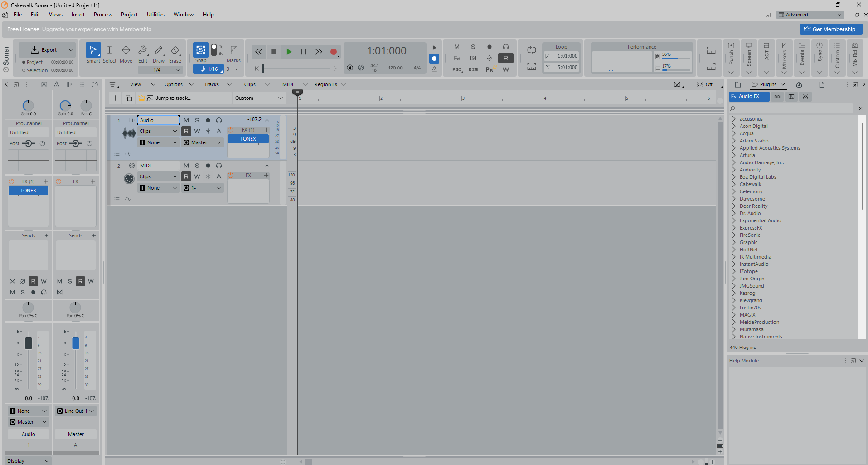
Task: Open Audio track Master output dropdown
Action: pos(203,142)
